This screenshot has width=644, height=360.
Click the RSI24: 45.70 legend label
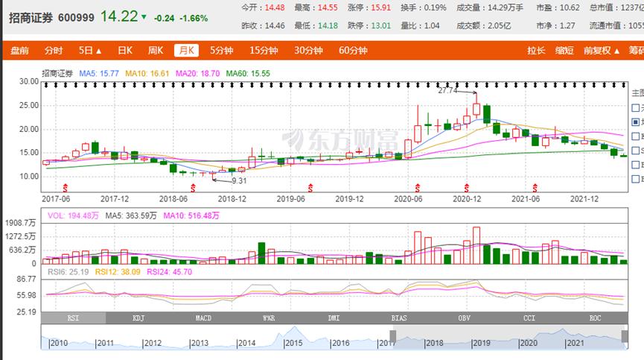click(169, 272)
